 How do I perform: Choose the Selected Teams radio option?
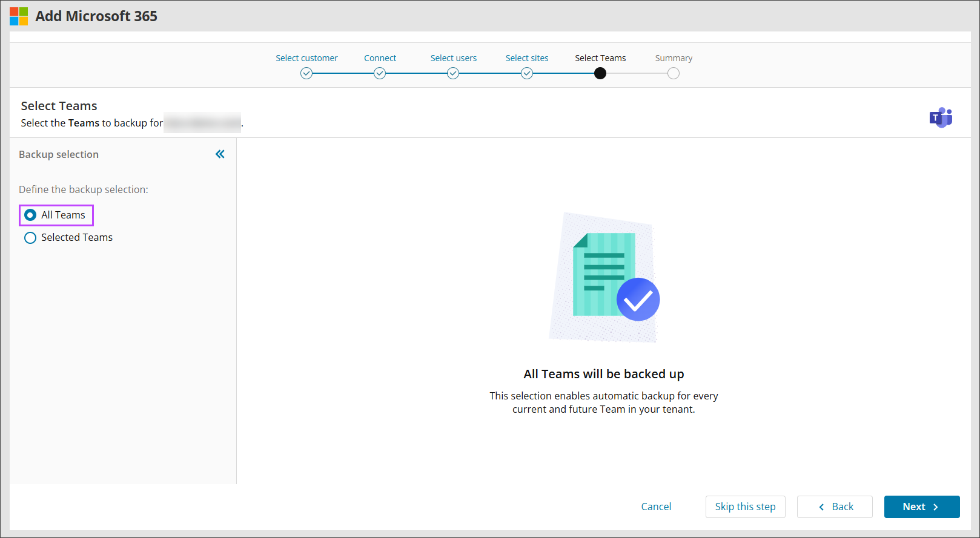point(30,238)
